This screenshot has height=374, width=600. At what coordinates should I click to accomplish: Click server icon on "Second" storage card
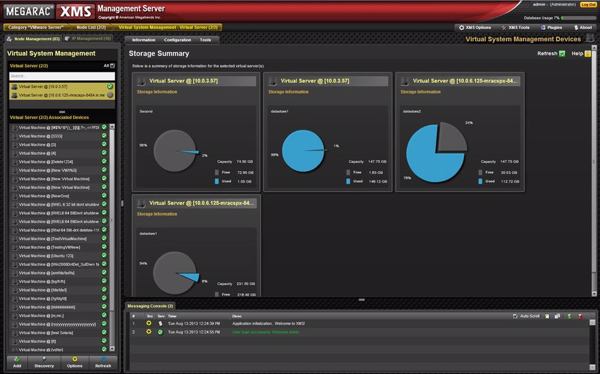(141, 81)
